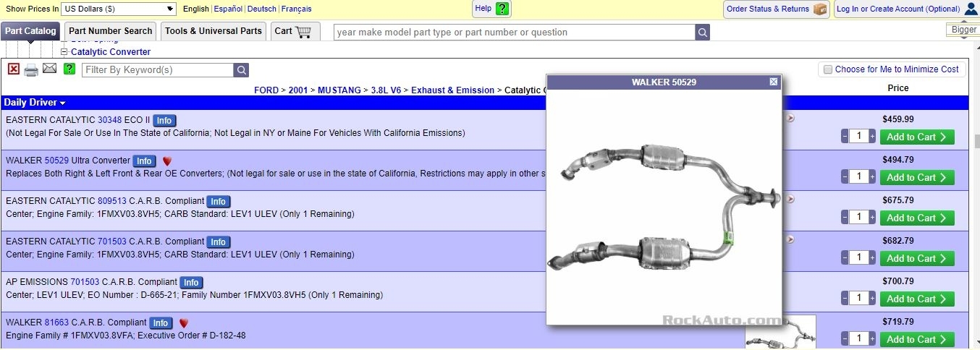
Task: Switch to the Part Catalog tab
Action: [30, 31]
